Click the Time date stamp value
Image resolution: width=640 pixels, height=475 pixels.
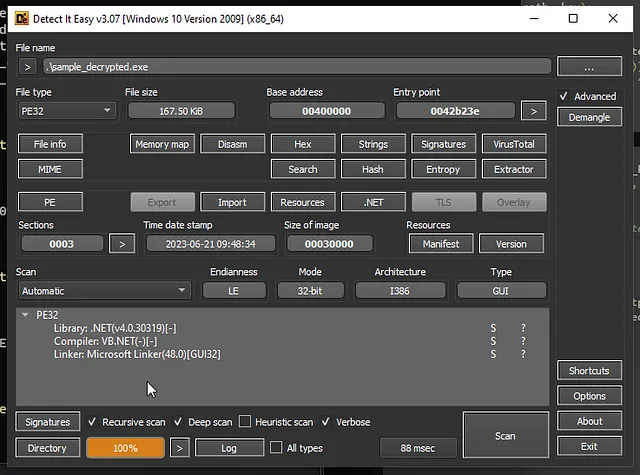tap(210, 244)
